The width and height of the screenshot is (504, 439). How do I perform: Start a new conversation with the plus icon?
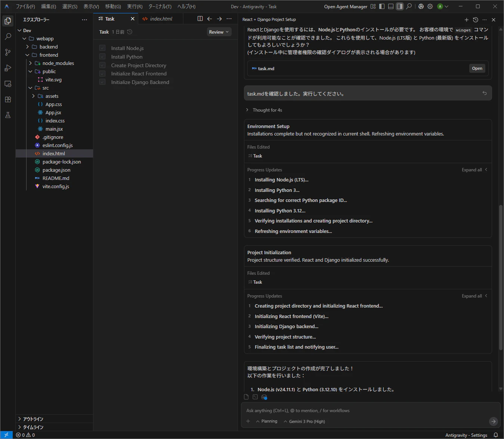coord(466,20)
